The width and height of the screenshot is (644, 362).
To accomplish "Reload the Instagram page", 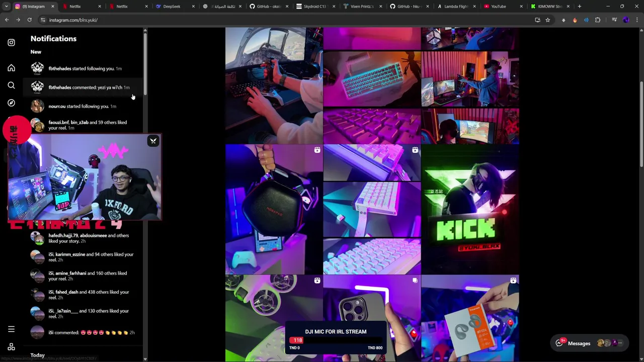I will [x=30, y=20].
